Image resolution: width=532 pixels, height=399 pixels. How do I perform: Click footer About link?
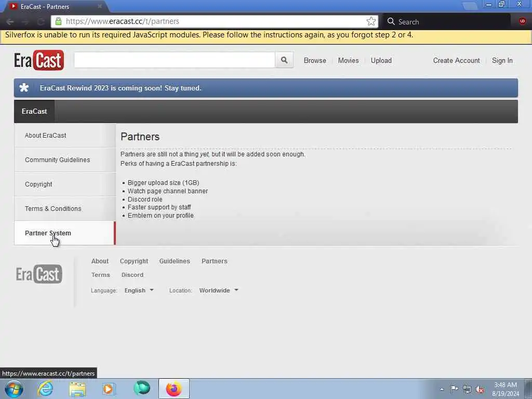coord(100,261)
